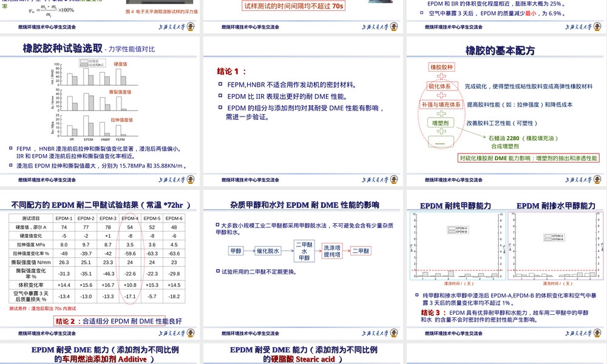607x364 pixels.
Task: Click the university logo on EPDM 耐纯甲醇能力 slide
Action: coord(597,333)
